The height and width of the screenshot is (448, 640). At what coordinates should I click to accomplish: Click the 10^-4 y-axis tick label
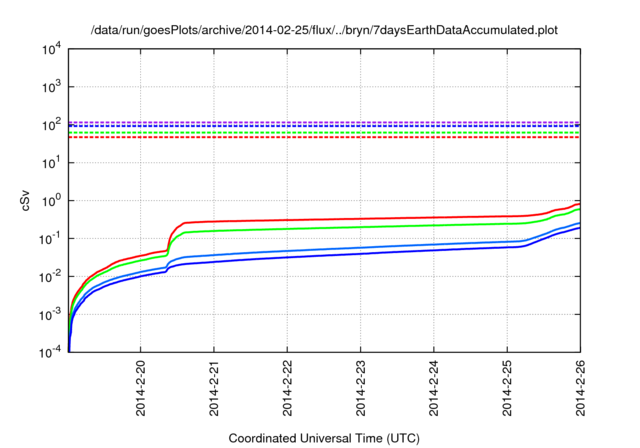tap(50, 352)
